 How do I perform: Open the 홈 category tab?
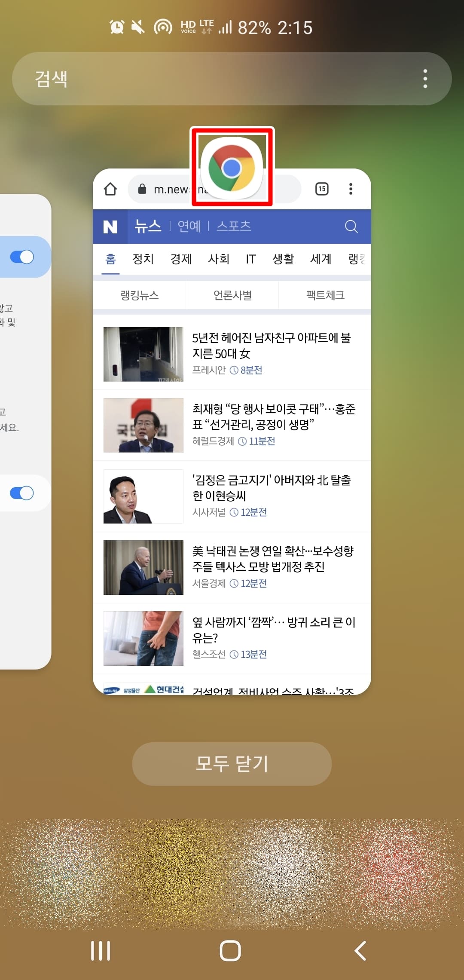click(x=110, y=259)
